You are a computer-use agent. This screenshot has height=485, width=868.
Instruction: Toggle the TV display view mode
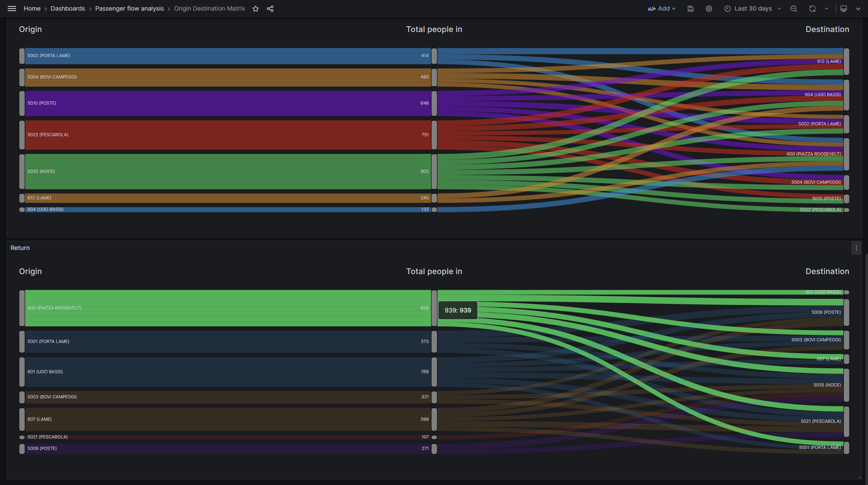(x=843, y=9)
